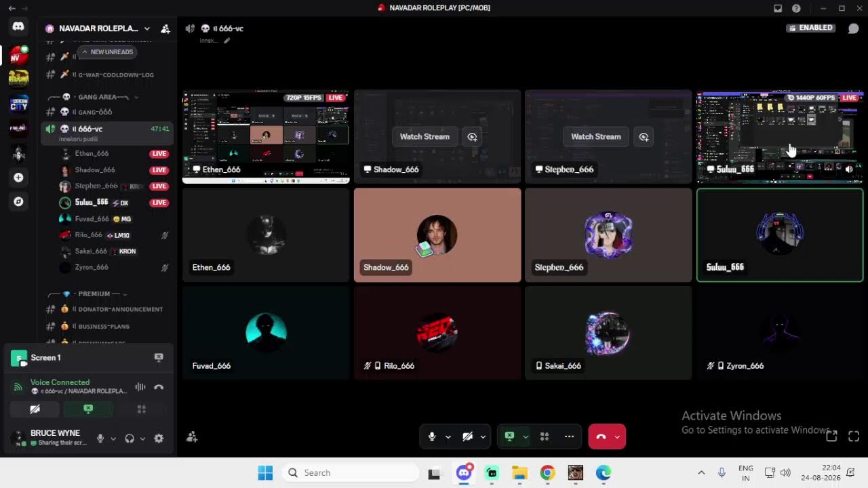Disconnect from the call with the red button
This screenshot has width=868, height=488.
[x=600, y=436]
